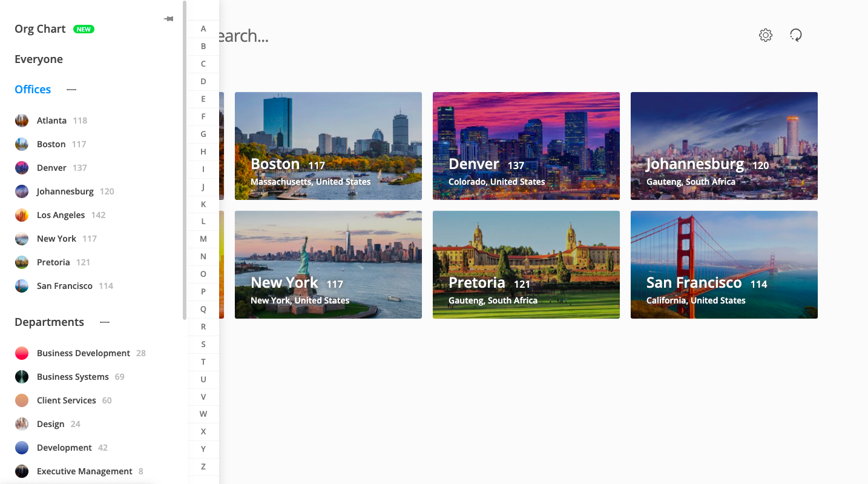Viewport: 868px width, 484px height.
Task: Jump to letter Z in index
Action: (x=203, y=468)
